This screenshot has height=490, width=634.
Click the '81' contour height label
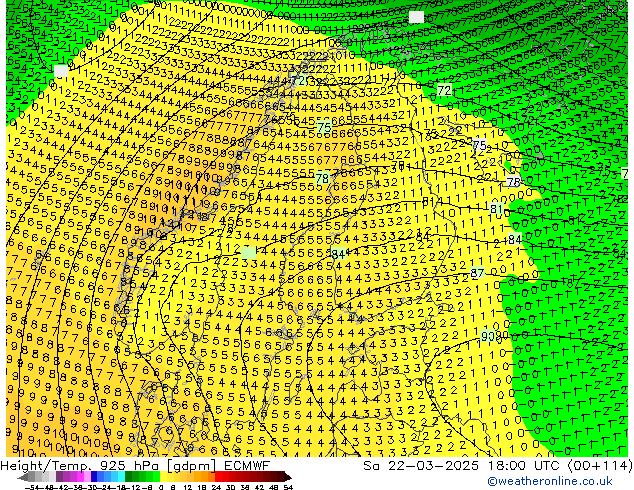(496, 209)
